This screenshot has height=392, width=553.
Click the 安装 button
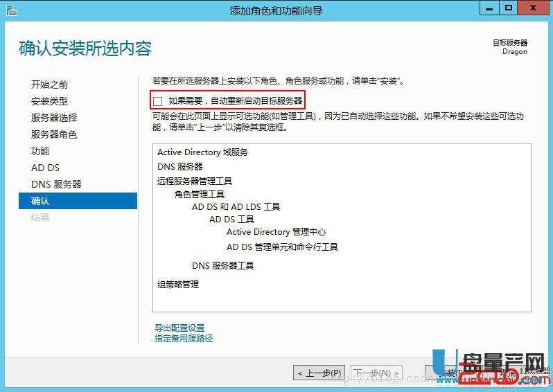444,373
